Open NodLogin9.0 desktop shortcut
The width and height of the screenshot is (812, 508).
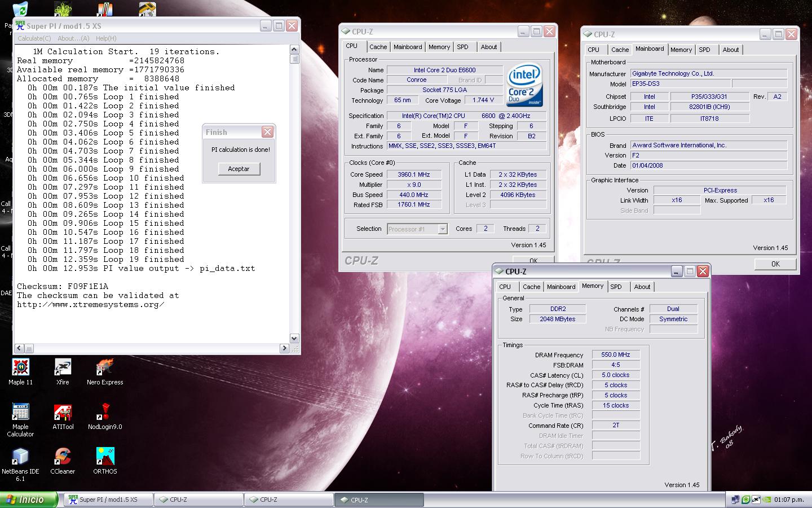tap(105, 417)
